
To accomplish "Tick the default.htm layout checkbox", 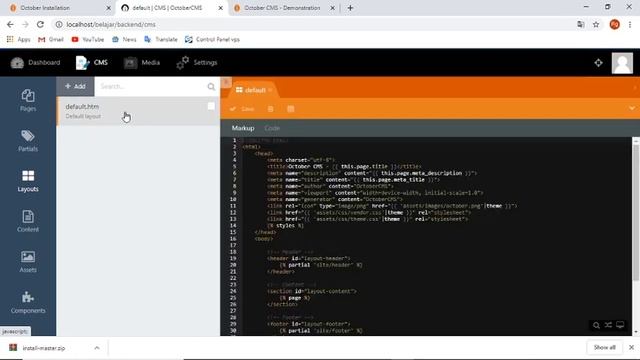I will 211,106.
